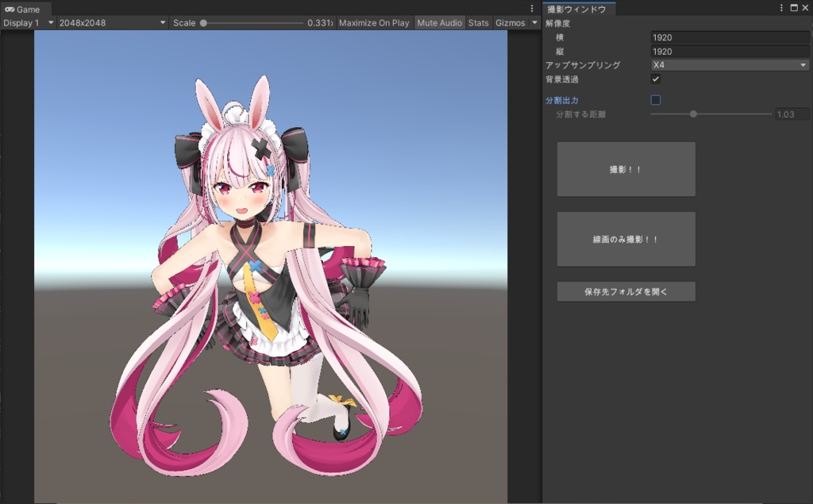Click the 撮影！！ capture button
Viewport: 813px width, 504px height.
626,168
